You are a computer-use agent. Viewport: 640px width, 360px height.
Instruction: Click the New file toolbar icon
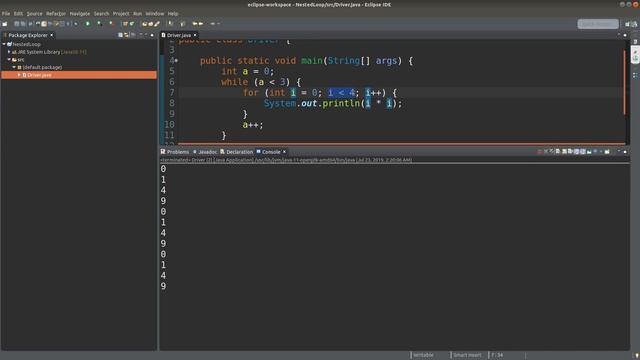point(4,24)
